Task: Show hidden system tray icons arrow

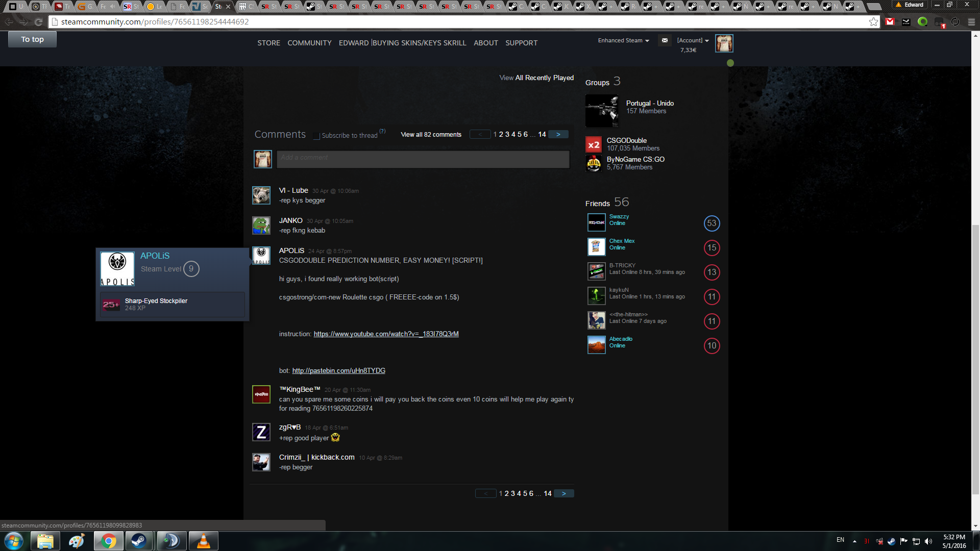Action: coord(854,541)
